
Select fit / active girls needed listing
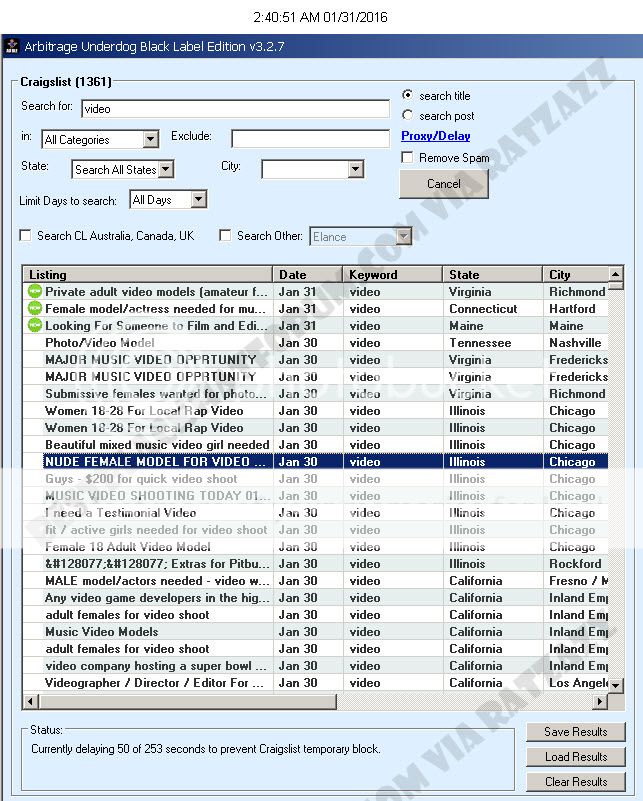[315, 530]
